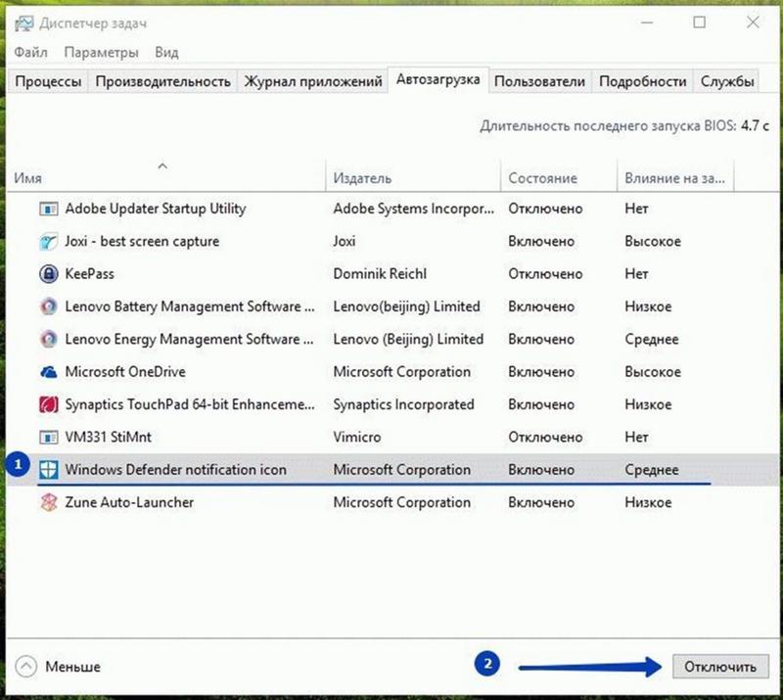Click publisher Lenovo(beijing) Limited
This screenshot has width=783, height=700.
(406, 306)
